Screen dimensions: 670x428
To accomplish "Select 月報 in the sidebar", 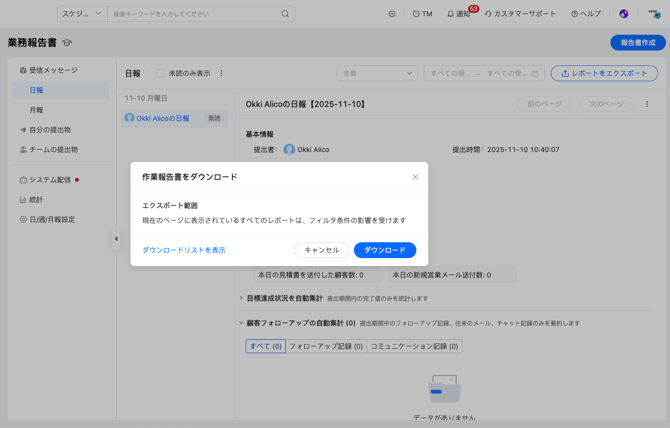I will tap(36, 110).
